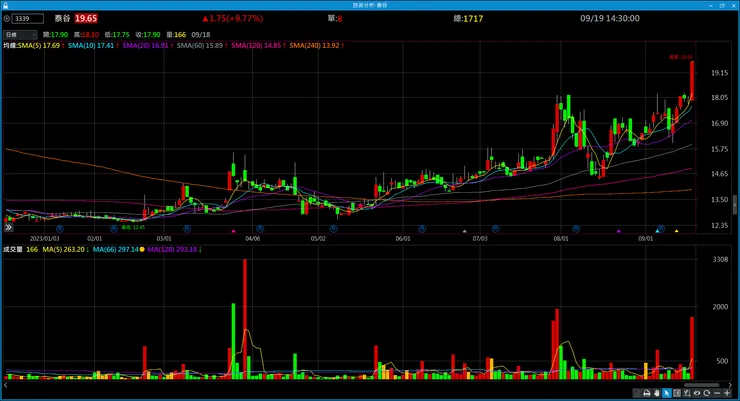Click the plus circle beside stock code
The height and width of the screenshot is (401, 740).
pos(7,18)
